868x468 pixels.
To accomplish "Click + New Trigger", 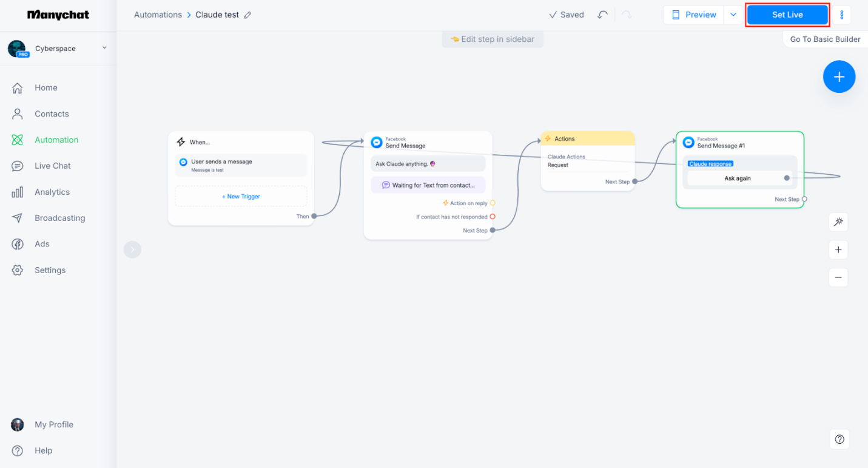I will (241, 196).
